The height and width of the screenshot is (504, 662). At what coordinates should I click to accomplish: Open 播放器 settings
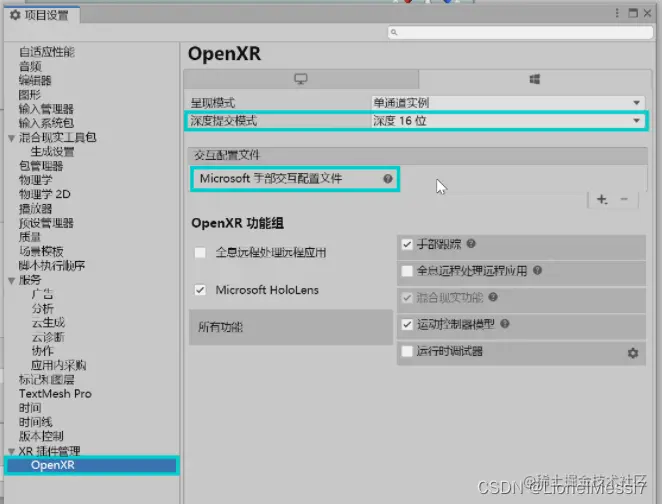point(35,209)
